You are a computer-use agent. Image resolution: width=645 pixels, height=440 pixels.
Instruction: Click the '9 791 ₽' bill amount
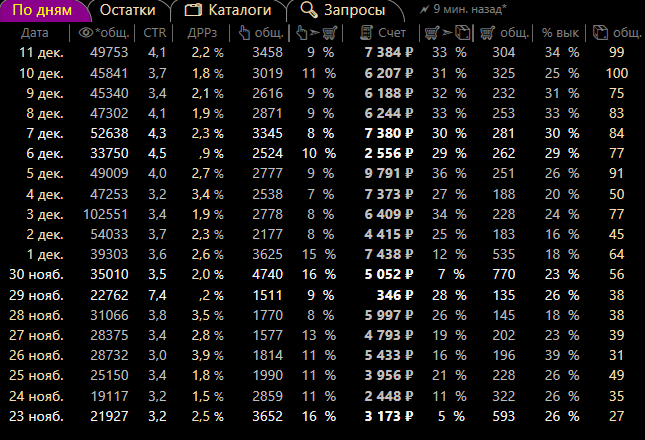tap(388, 173)
